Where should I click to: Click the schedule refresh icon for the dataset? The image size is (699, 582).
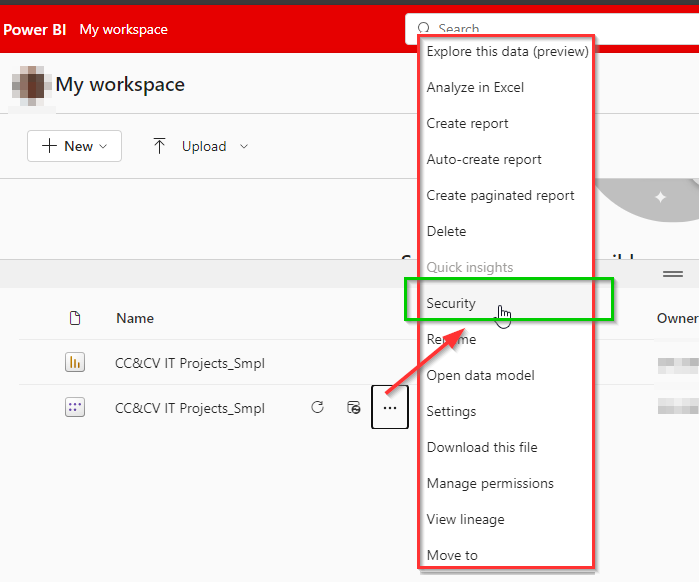point(354,407)
